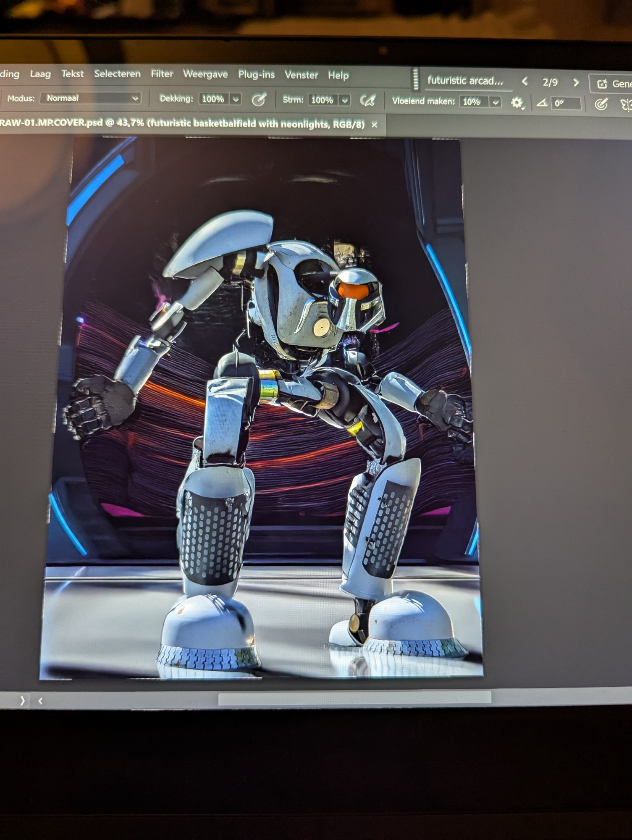Go to previous generated variation arrow
Screen dimensions: 632x840
[x=524, y=81]
